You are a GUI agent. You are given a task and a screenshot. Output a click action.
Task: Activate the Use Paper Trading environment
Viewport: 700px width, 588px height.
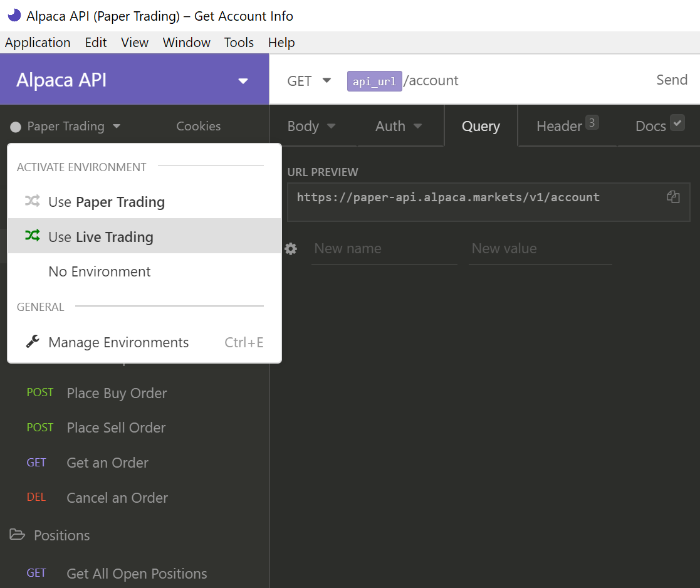click(144, 202)
